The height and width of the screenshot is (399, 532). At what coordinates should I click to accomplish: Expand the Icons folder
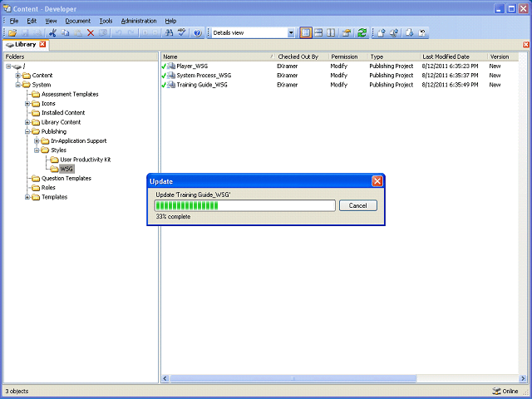[x=27, y=103]
